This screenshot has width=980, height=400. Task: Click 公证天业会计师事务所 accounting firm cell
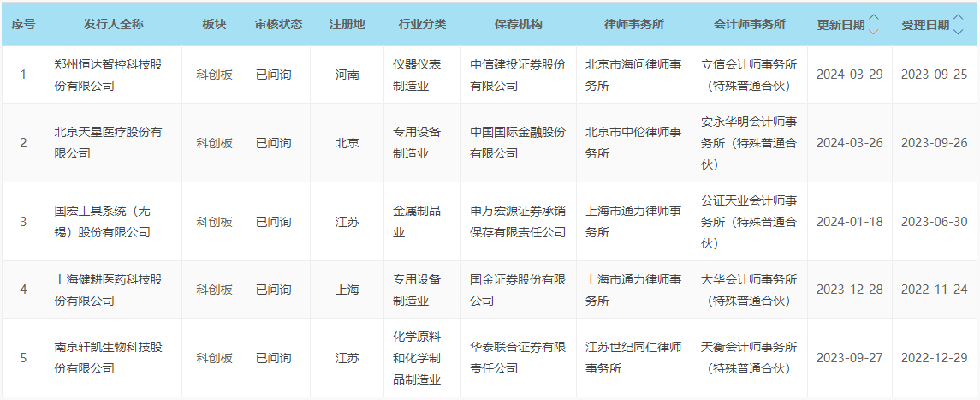(x=750, y=222)
